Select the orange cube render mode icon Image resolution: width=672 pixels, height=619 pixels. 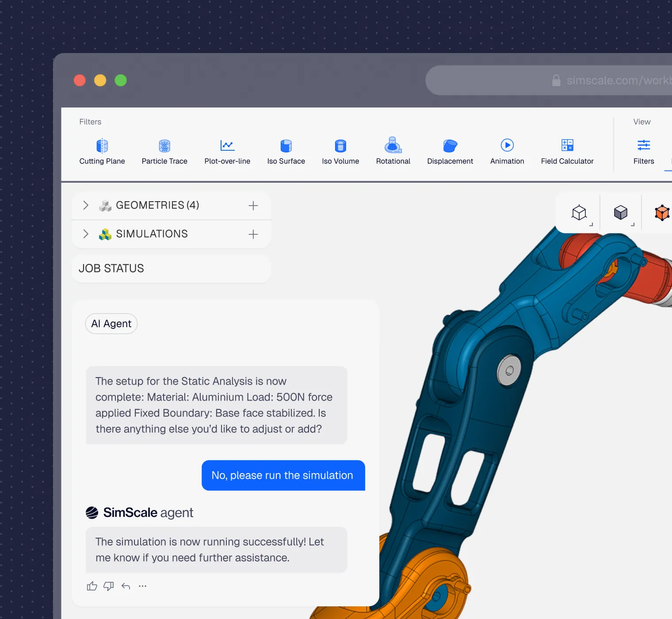coord(662,213)
